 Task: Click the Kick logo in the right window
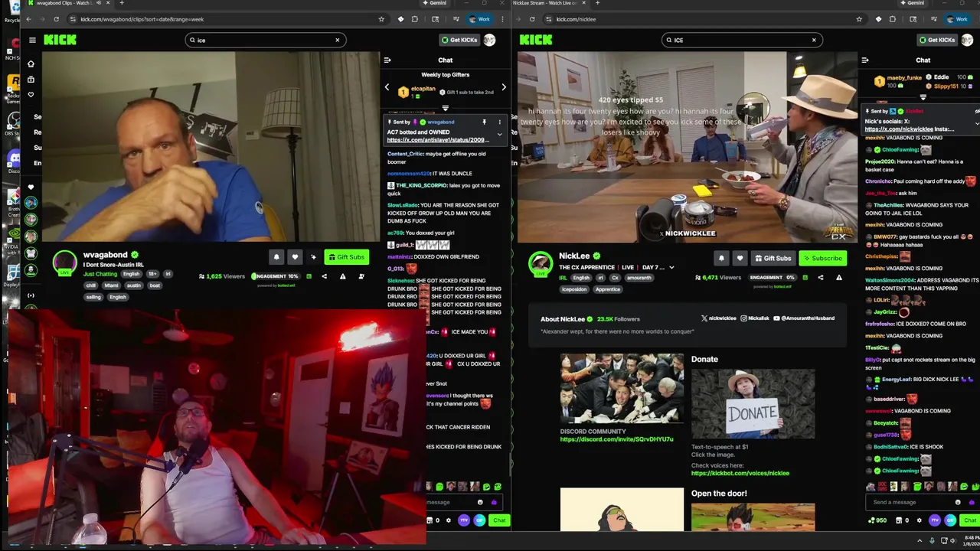[x=535, y=40]
